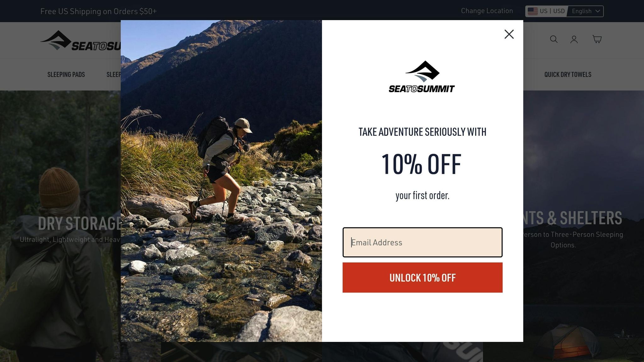
Task: Click the Sea to Summit popup logo
Action: [422, 77]
